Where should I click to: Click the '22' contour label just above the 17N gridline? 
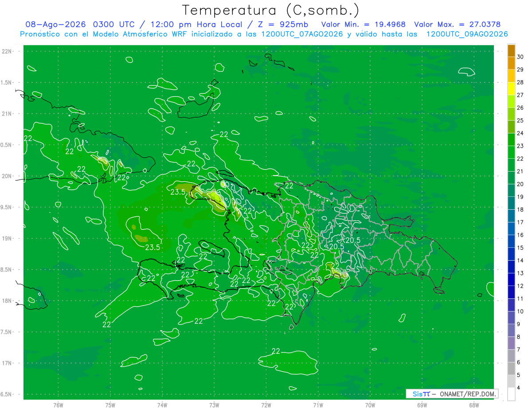(276, 351)
